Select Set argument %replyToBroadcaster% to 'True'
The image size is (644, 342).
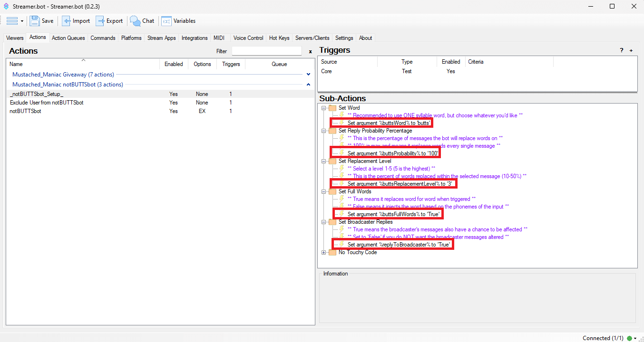pos(399,245)
